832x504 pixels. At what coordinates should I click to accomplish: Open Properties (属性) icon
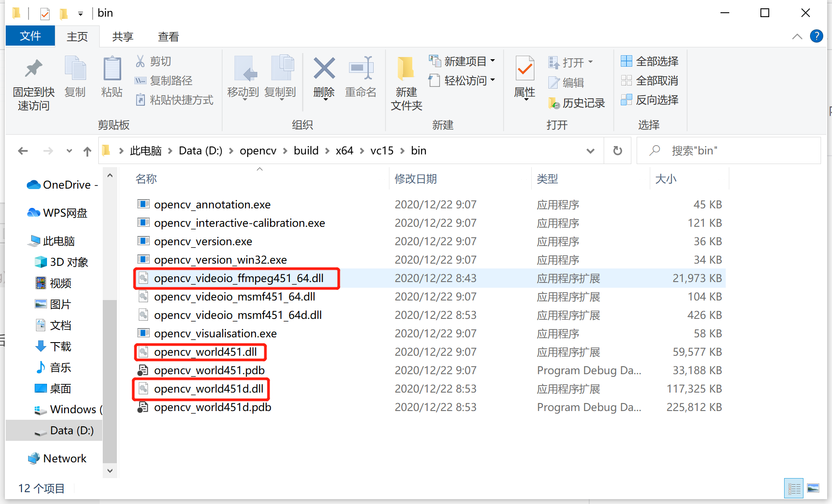(525, 68)
